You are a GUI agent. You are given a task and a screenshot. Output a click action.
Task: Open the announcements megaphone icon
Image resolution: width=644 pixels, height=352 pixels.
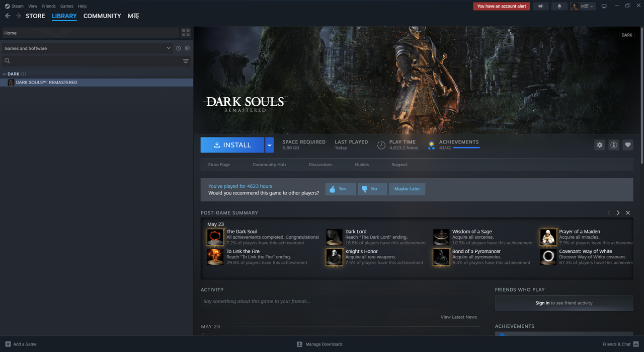click(x=541, y=6)
